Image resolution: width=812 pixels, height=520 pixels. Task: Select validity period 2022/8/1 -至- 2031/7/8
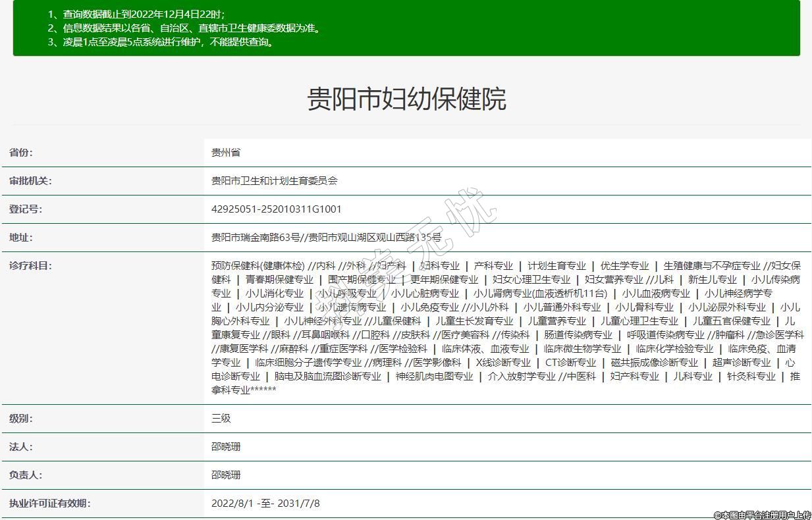point(265,504)
